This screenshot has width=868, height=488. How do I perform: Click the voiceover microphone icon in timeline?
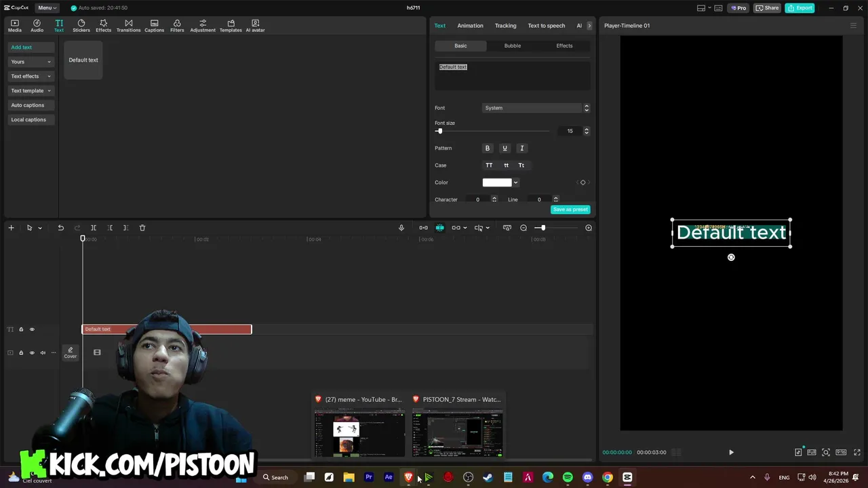click(401, 228)
